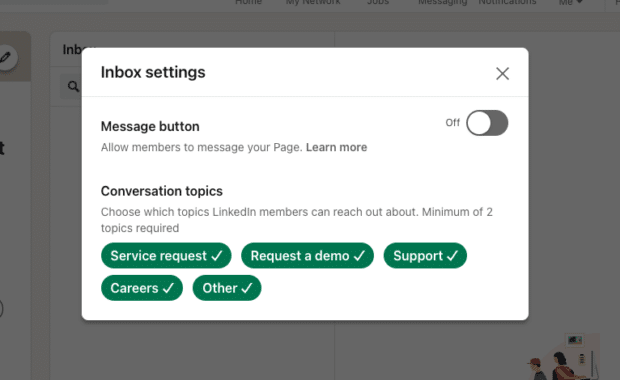Click the search magnifier icon in inbox
The height and width of the screenshot is (380, 620).
coord(73,86)
